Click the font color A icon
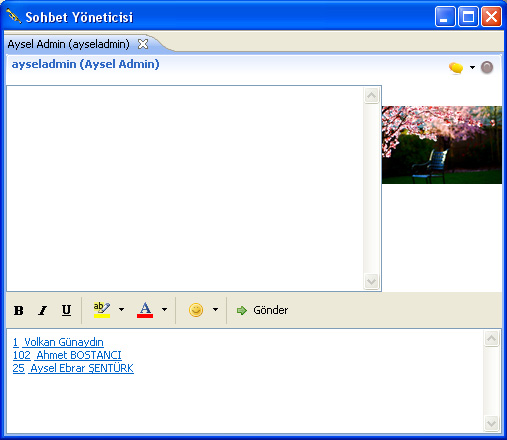The height and width of the screenshot is (440, 507). (x=145, y=310)
